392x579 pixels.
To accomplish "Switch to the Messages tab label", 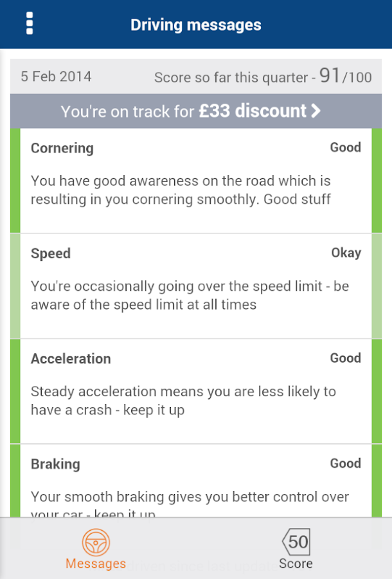I will (96, 564).
